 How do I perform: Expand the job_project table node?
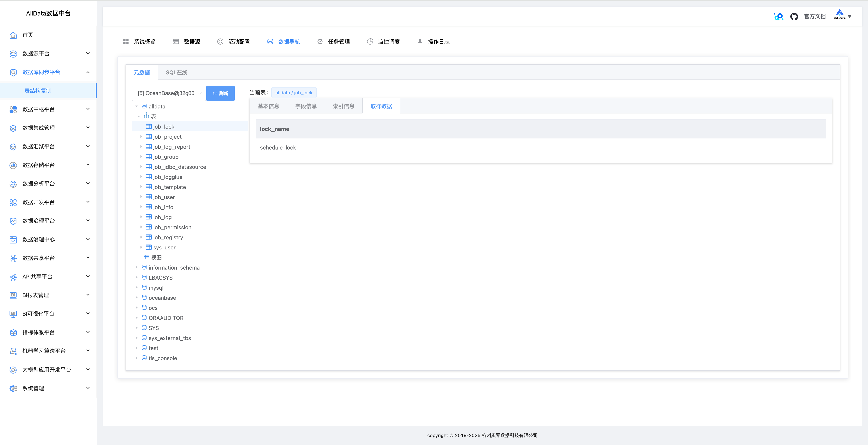[x=141, y=137]
